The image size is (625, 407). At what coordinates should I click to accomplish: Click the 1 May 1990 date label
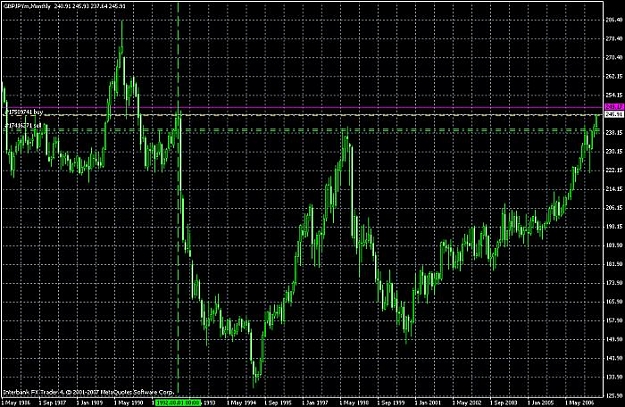(129, 403)
